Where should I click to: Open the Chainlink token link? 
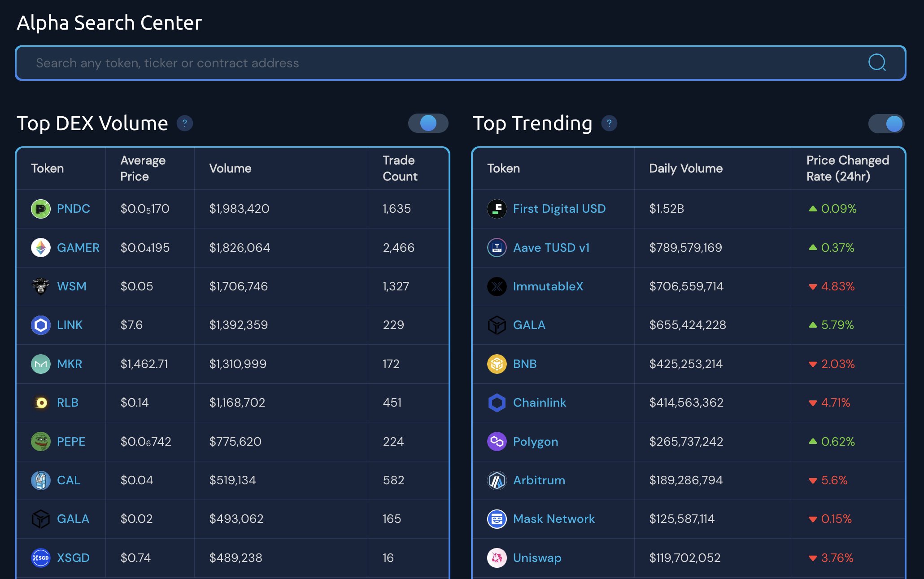tap(540, 403)
